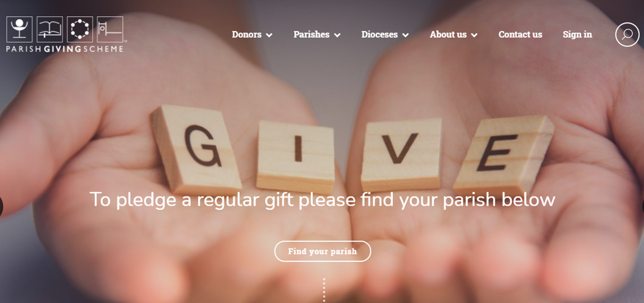Image resolution: width=644 pixels, height=303 pixels.
Task: Click the church building logo icon
Action: click(x=110, y=30)
